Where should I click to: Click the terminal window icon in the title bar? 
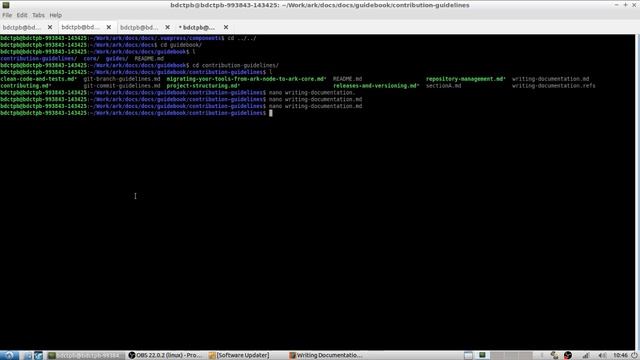pos(6,5)
